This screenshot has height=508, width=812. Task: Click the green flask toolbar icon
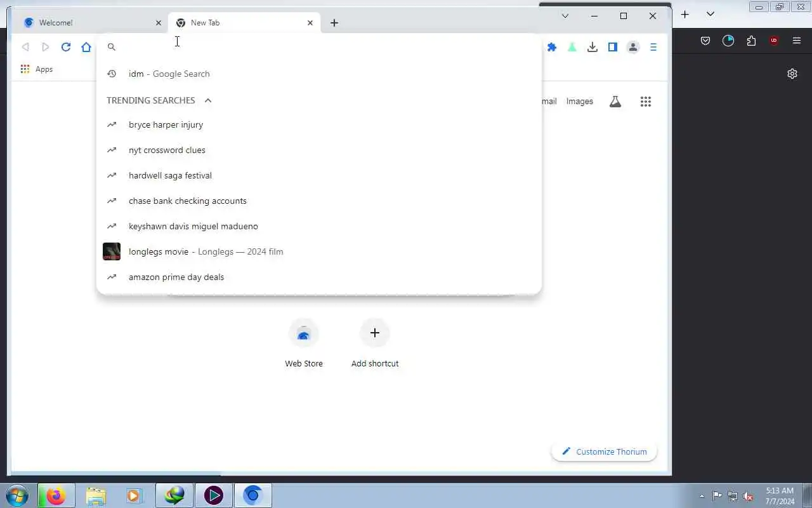572,47
